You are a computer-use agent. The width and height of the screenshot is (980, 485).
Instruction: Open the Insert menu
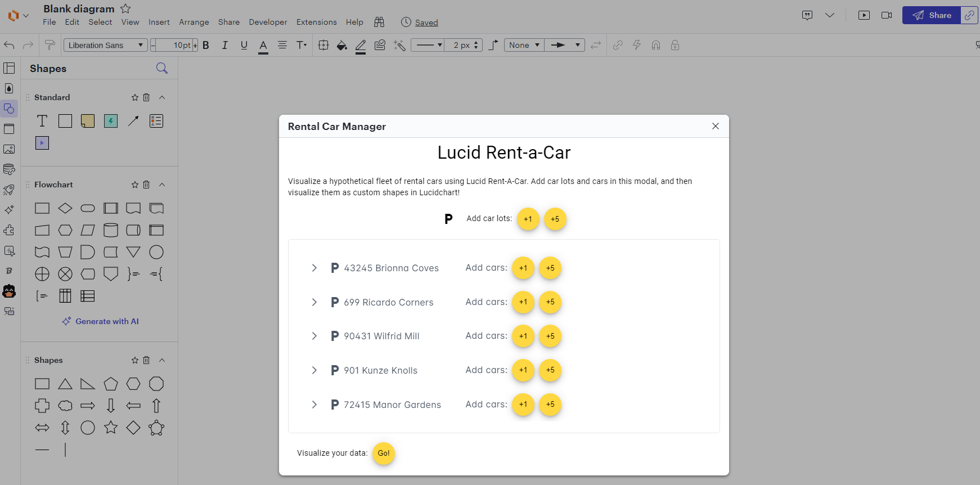159,22
